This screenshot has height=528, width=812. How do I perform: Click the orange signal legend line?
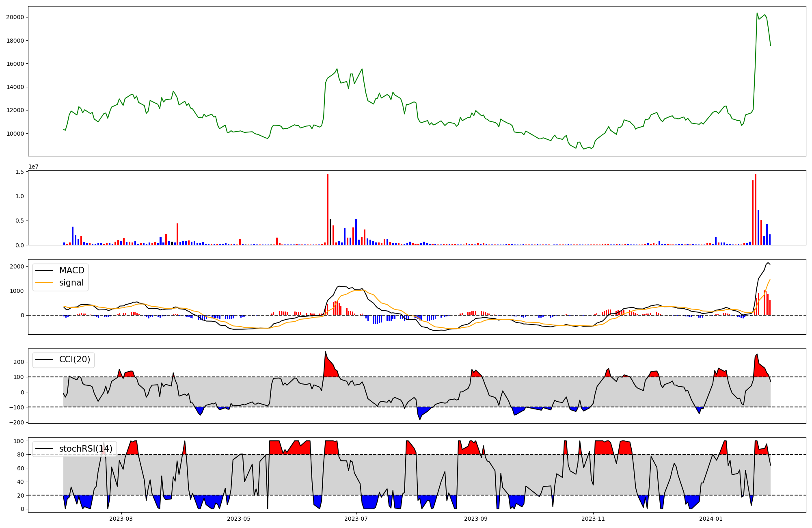44,283
